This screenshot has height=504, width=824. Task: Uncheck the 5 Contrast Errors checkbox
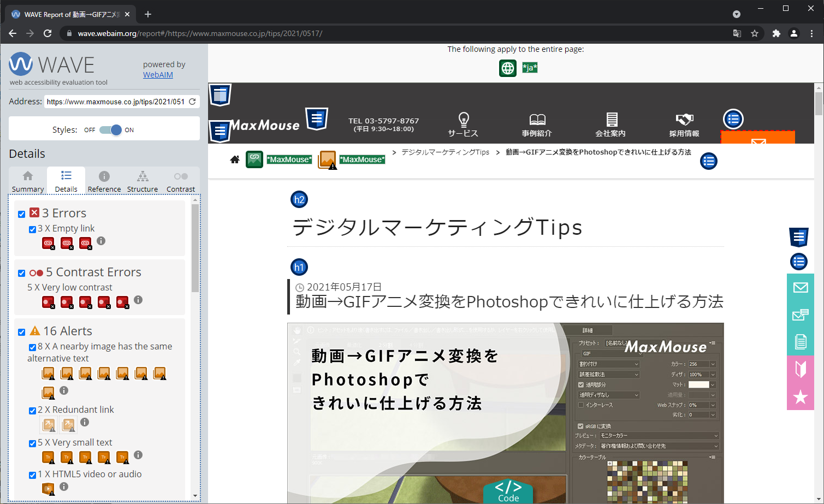pos(22,273)
